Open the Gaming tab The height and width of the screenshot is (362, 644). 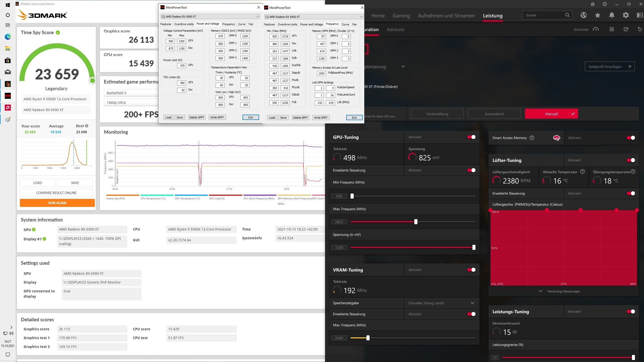tap(401, 16)
